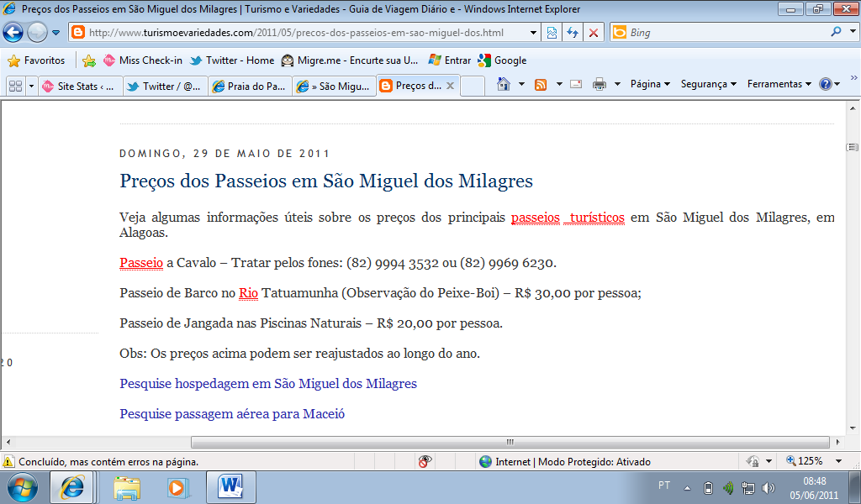This screenshot has width=861, height=504.
Task: Click the Read Mail envelope icon
Action: (x=576, y=84)
